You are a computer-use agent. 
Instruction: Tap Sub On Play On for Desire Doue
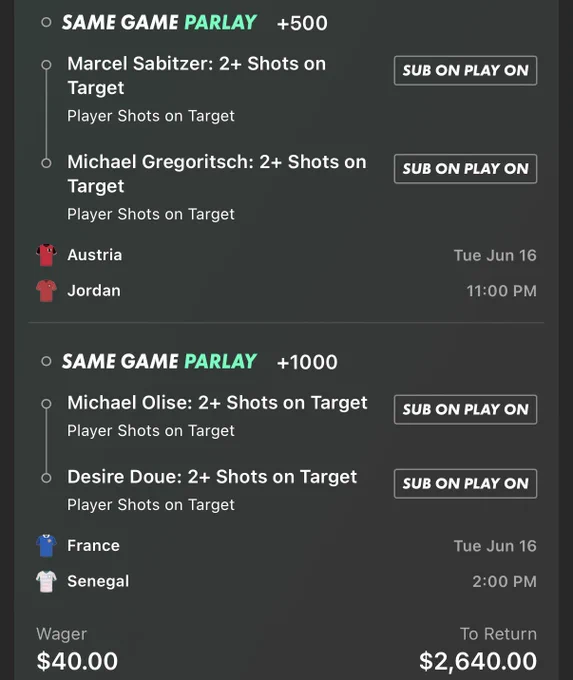point(465,484)
